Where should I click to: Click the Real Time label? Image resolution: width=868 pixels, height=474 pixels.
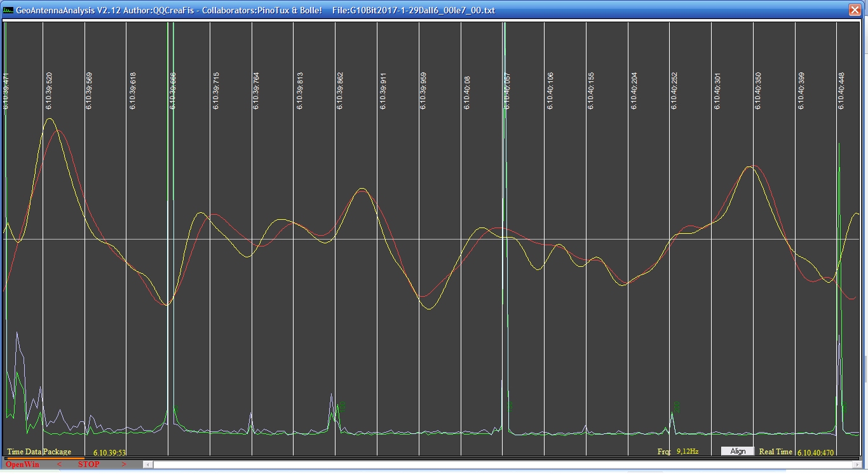[776, 452]
